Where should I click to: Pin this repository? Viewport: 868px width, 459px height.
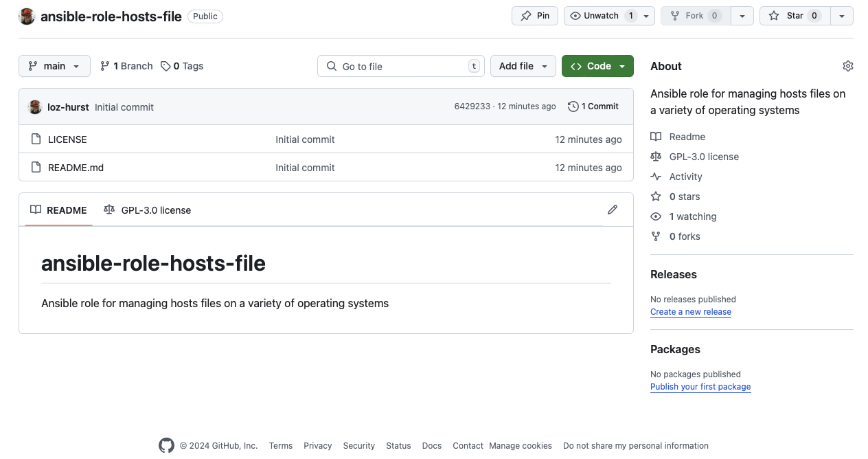coord(534,15)
